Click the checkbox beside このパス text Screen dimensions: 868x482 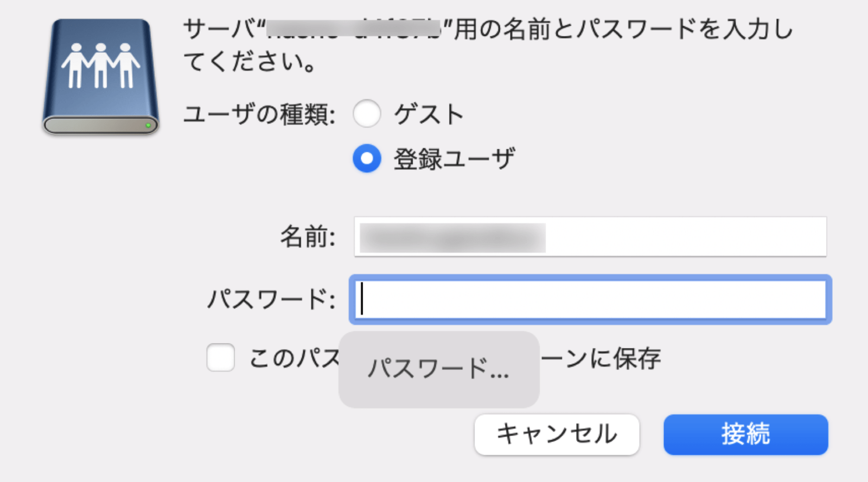[220, 358]
